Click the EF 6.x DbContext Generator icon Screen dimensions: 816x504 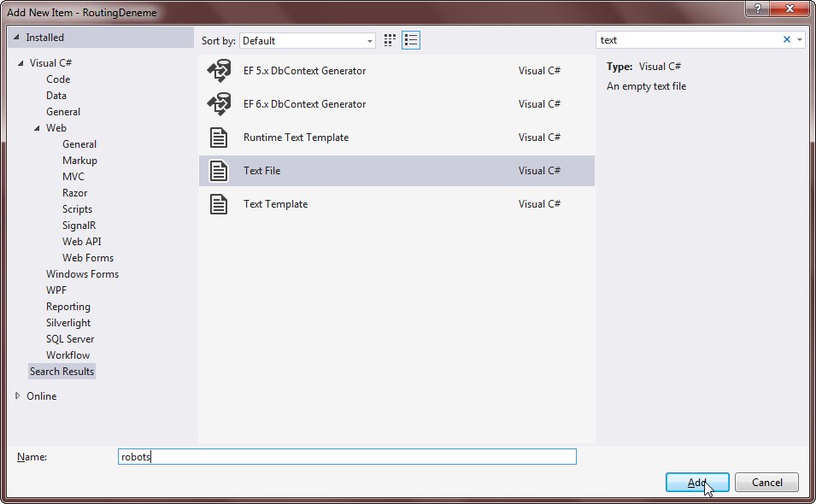pos(219,104)
